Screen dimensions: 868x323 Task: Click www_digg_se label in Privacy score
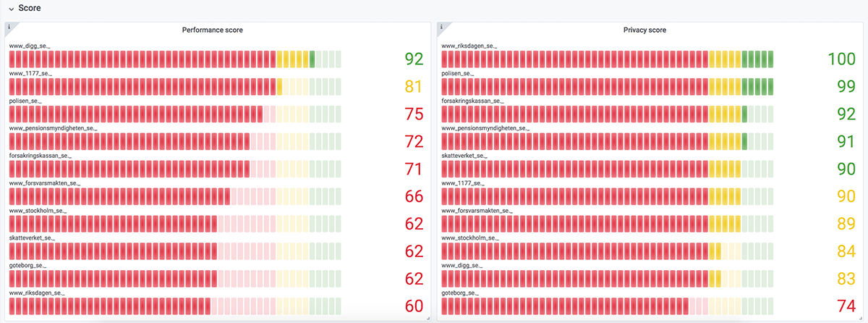pyautogui.click(x=462, y=265)
